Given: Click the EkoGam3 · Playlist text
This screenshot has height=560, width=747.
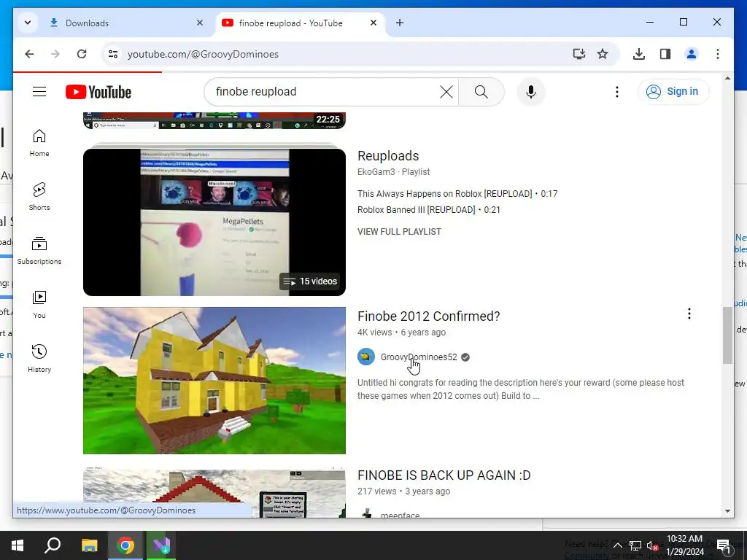Looking at the screenshot, I should [x=393, y=172].
